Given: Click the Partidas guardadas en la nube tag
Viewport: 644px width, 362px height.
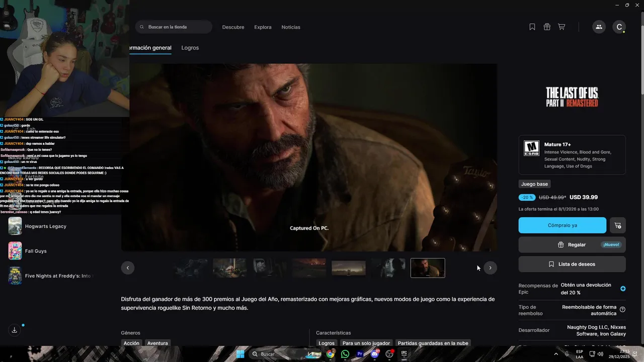Looking at the screenshot, I should coord(433,343).
